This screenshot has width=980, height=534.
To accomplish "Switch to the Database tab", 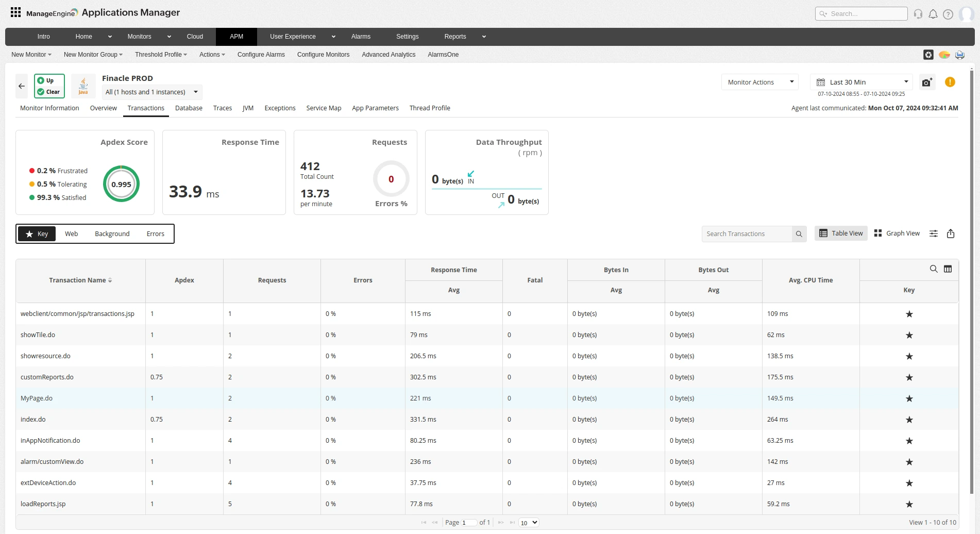I will [x=189, y=108].
